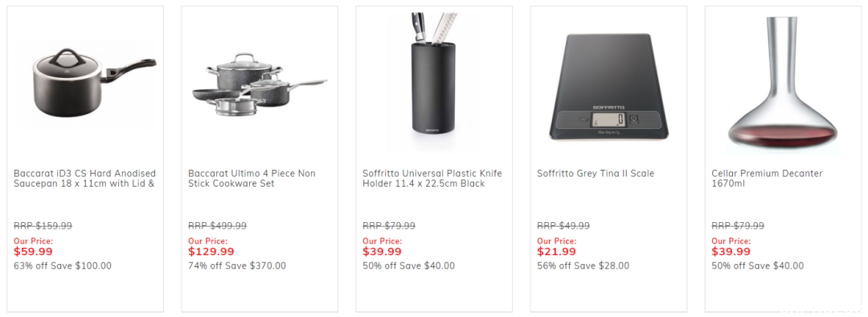Open the Cellar Premium Decanter image
Image resolution: width=868 pixels, height=317 pixels.
tap(783, 83)
